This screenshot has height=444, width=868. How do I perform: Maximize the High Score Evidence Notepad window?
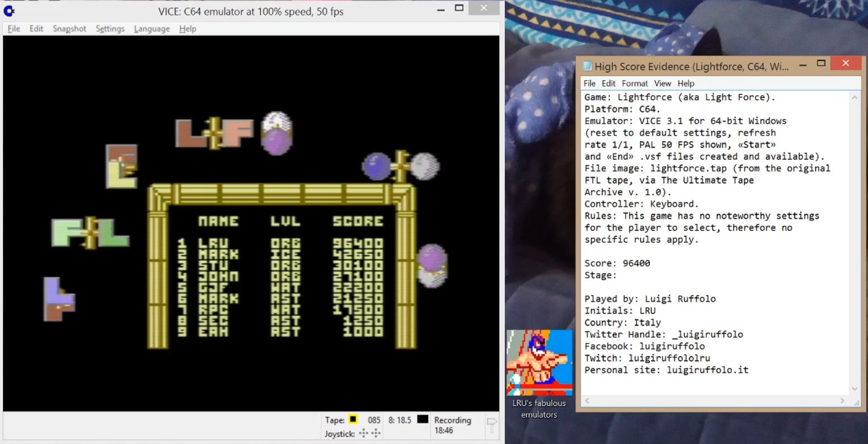(821, 64)
